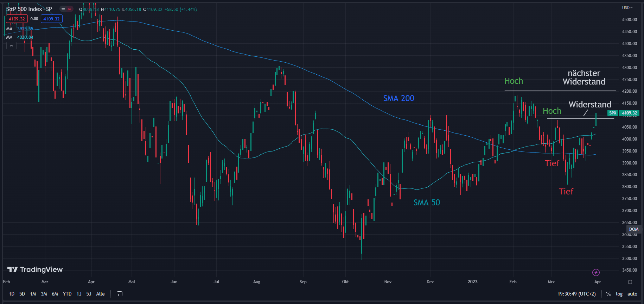Click the market status pill icon
The height and width of the screenshot is (304, 644).
tap(63, 9)
